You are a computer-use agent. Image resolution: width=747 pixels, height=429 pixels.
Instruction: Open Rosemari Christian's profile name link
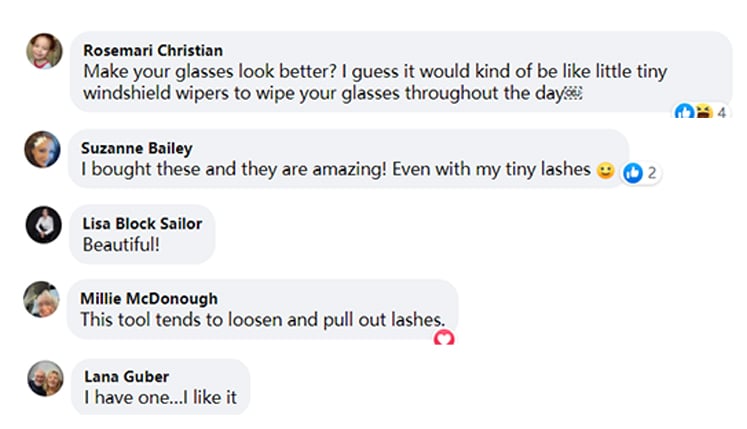[x=153, y=50]
